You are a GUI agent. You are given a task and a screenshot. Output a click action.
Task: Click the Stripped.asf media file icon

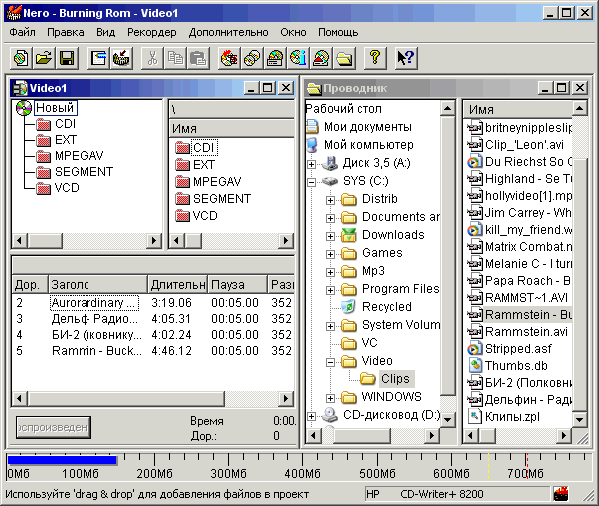475,349
